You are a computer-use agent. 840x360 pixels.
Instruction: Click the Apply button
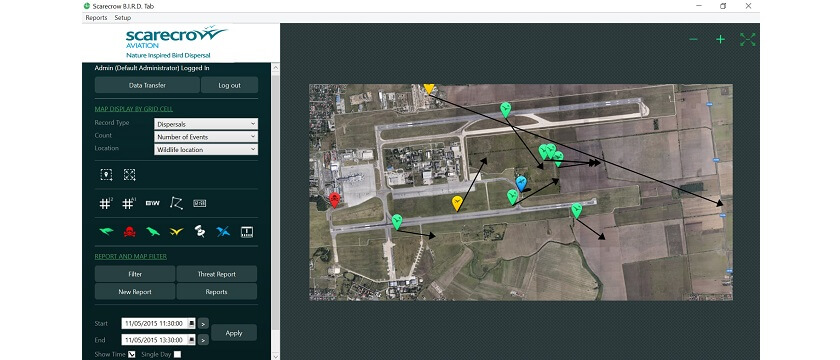click(234, 333)
